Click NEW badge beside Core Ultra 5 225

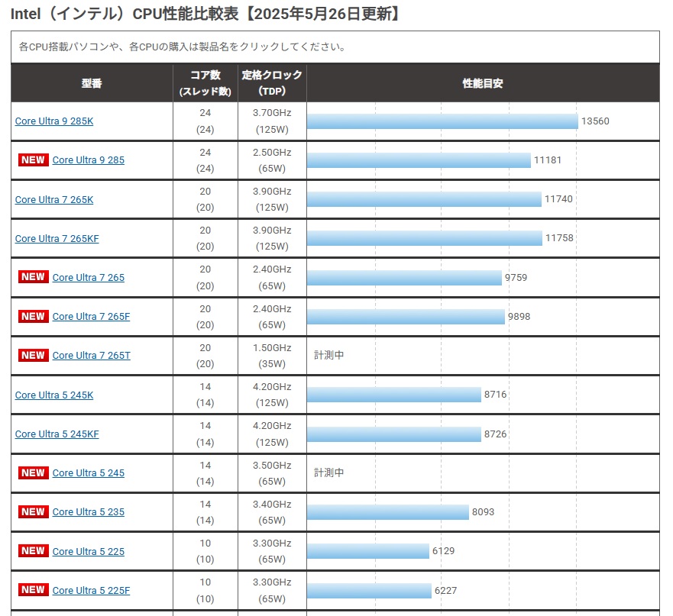pos(34,551)
